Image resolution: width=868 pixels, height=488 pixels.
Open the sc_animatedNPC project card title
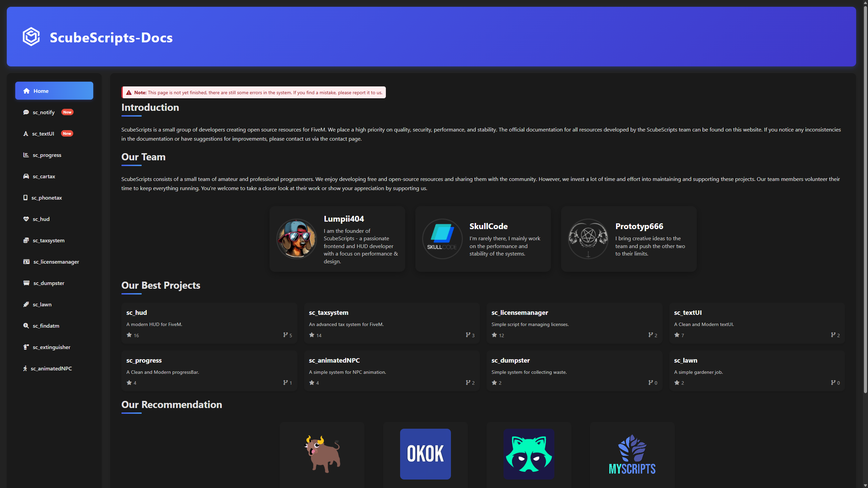334,360
